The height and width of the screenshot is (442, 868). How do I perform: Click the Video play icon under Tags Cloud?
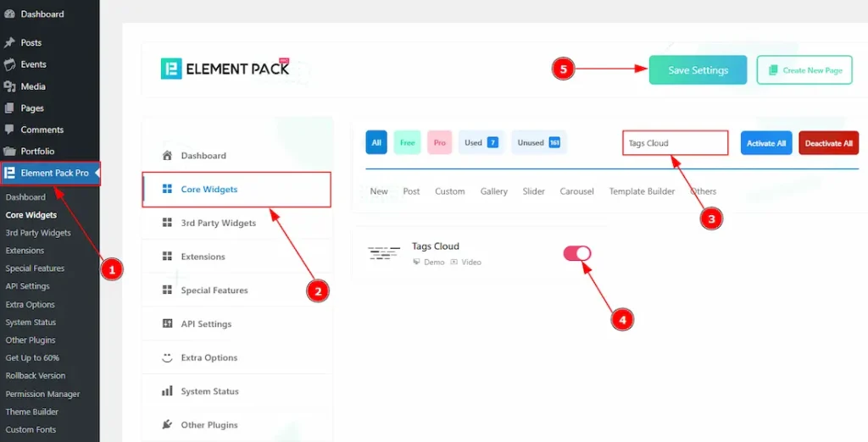click(x=454, y=262)
